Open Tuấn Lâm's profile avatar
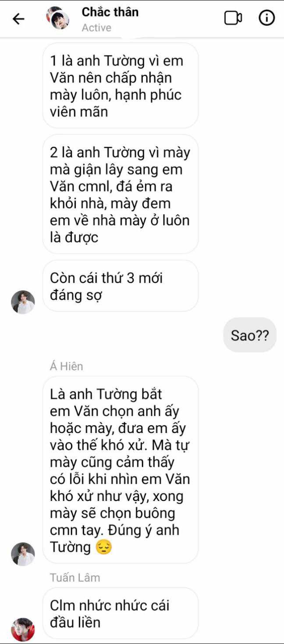Screen dimensions: 284x644 (23, 630)
